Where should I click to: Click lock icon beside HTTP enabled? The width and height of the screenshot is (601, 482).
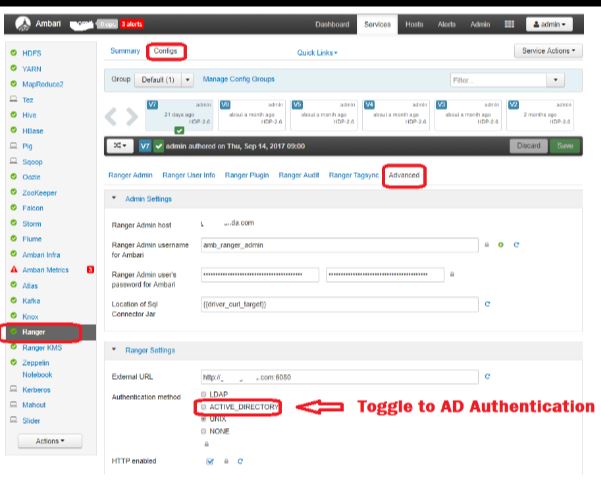click(226, 461)
